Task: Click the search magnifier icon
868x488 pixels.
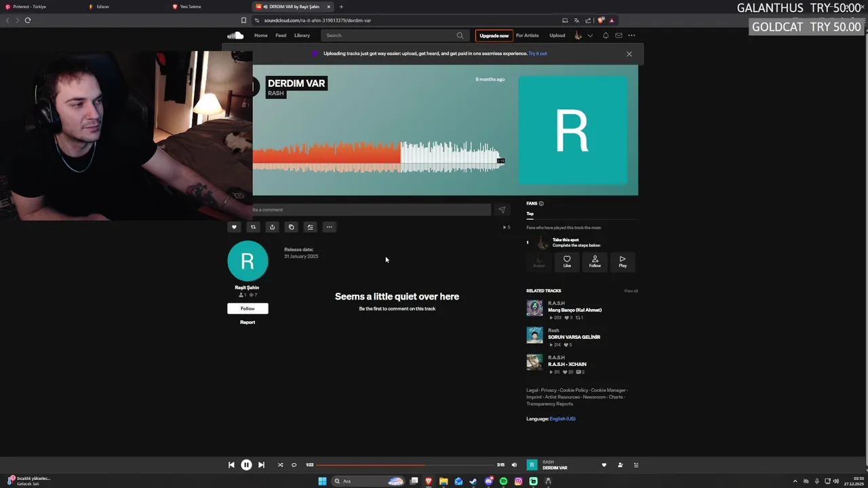Action: pos(460,35)
